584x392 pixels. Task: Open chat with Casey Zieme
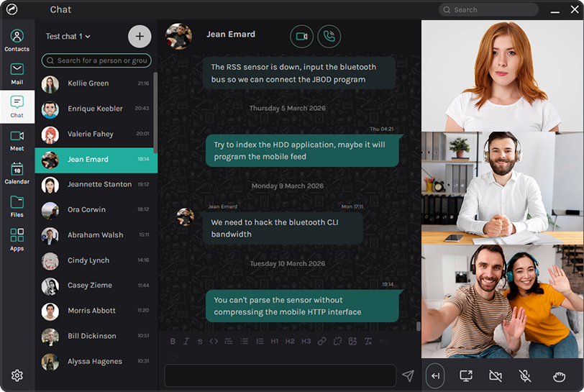click(x=96, y=286)
